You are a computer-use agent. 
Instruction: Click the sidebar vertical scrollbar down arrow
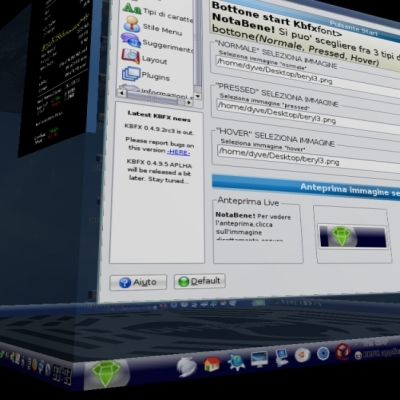coord(197,96)
